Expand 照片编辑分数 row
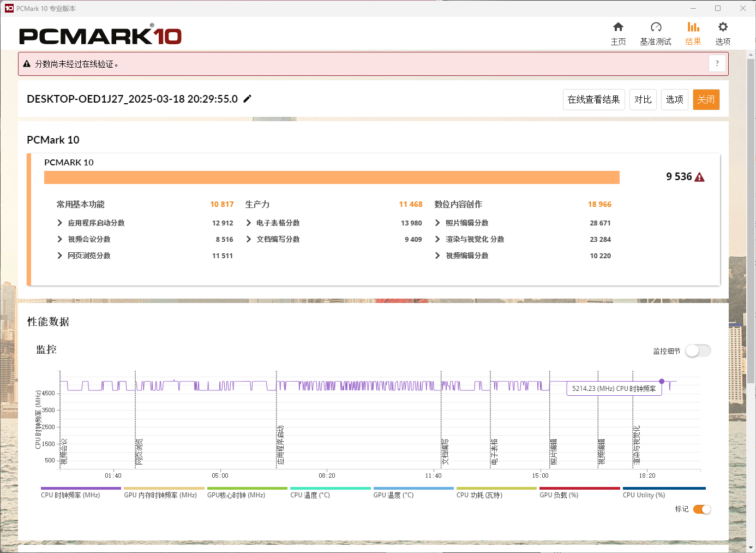756x553 pixels. click(x=437, y=223)
